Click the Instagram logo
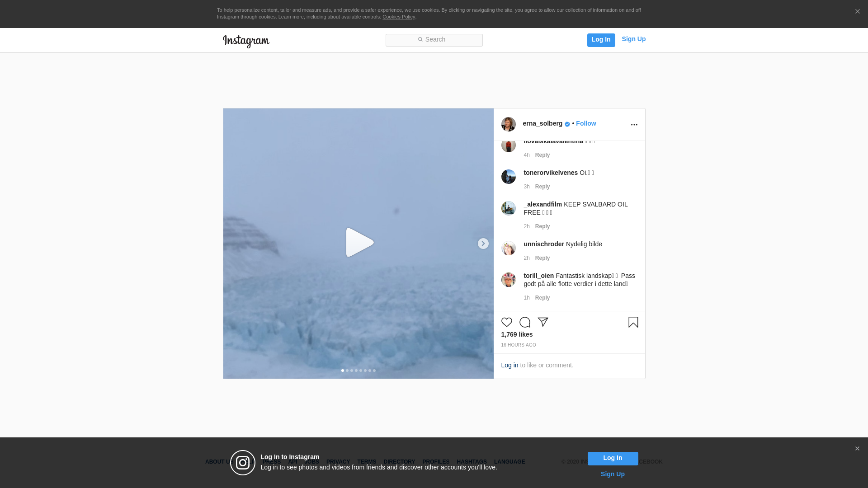 tap(246, 41)
